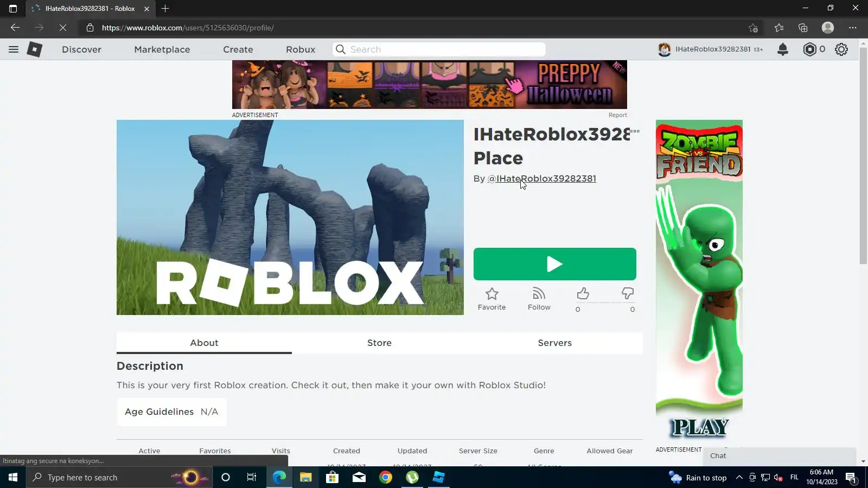This screenshot has height=488, width=868.
Task: Dislike the place with thumbs down
Action: pos(628,293)
